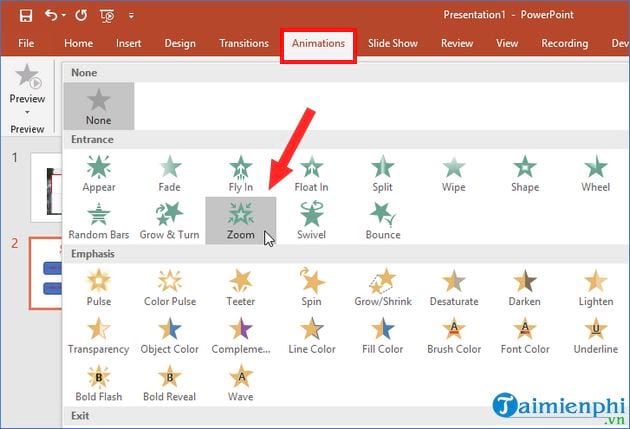
Task: Apply the Wipe entrance effect
Action: coord(454,173)
